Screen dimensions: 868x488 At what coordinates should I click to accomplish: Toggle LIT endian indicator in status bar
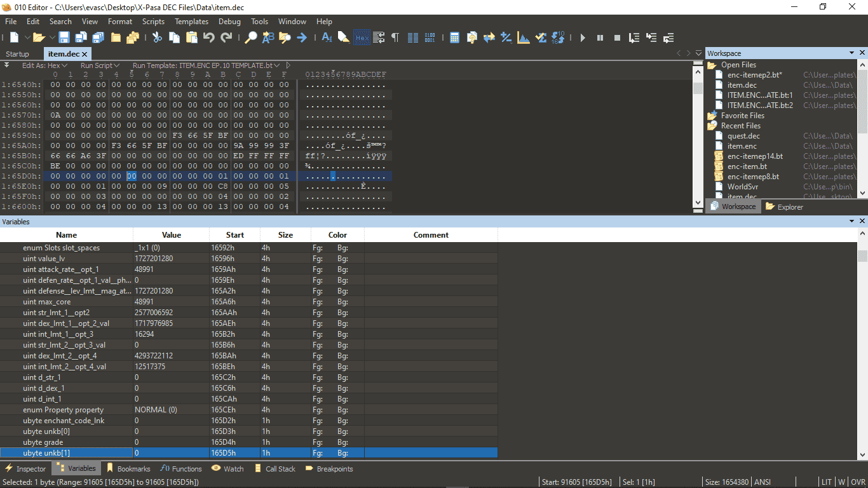pos(826,482)
